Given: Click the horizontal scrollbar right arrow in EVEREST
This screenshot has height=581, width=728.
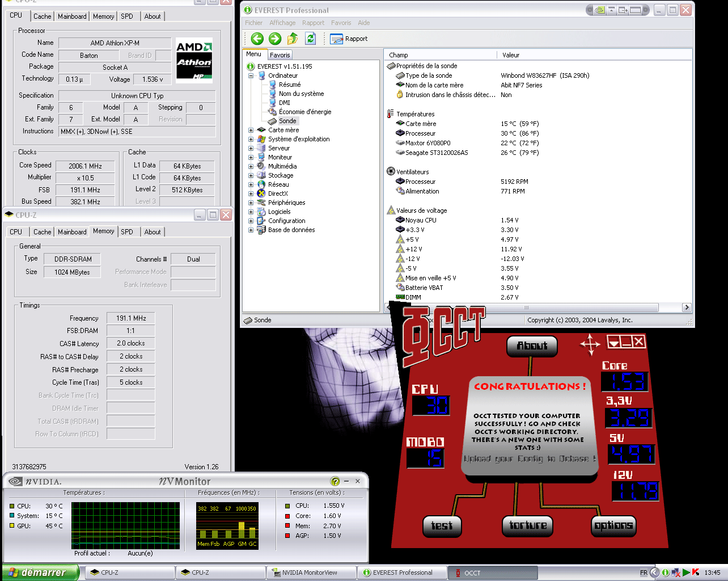Looking at the screenshot, I should click(x=687, y=307).
